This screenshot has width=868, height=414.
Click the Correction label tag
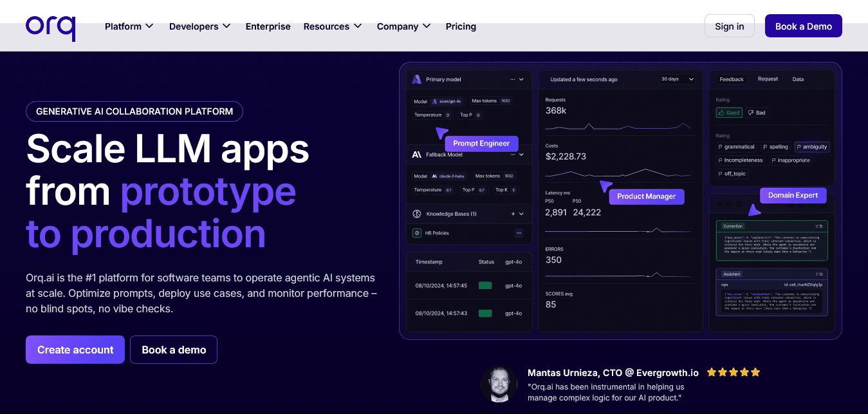point(733,227)
